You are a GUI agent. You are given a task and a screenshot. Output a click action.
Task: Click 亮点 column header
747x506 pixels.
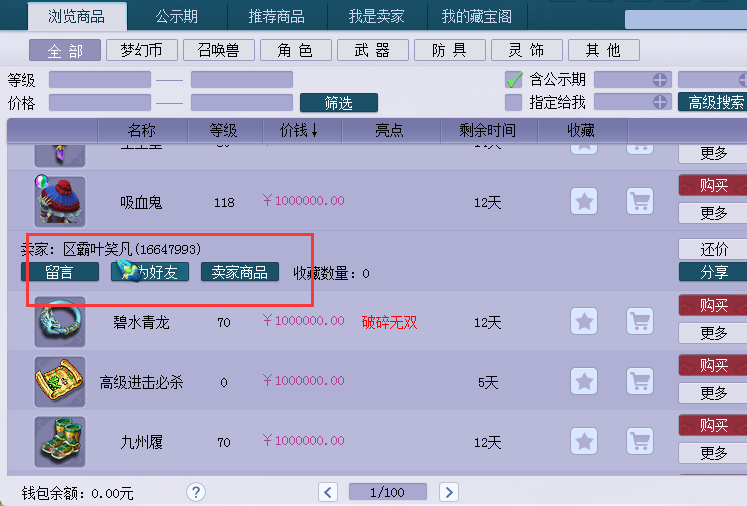tap(391, 131)
